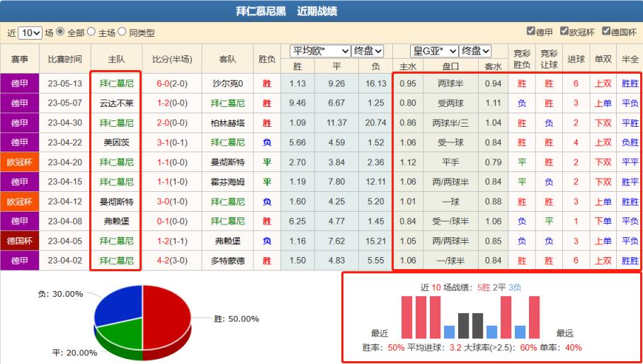
Task: Select the 同类型 radio button
Action: (122, 32)
